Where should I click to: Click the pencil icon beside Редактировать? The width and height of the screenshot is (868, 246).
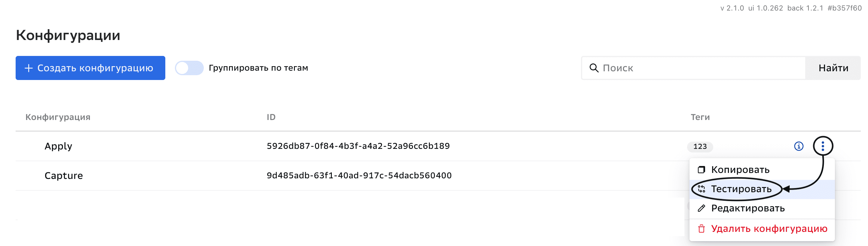(701, 208)
